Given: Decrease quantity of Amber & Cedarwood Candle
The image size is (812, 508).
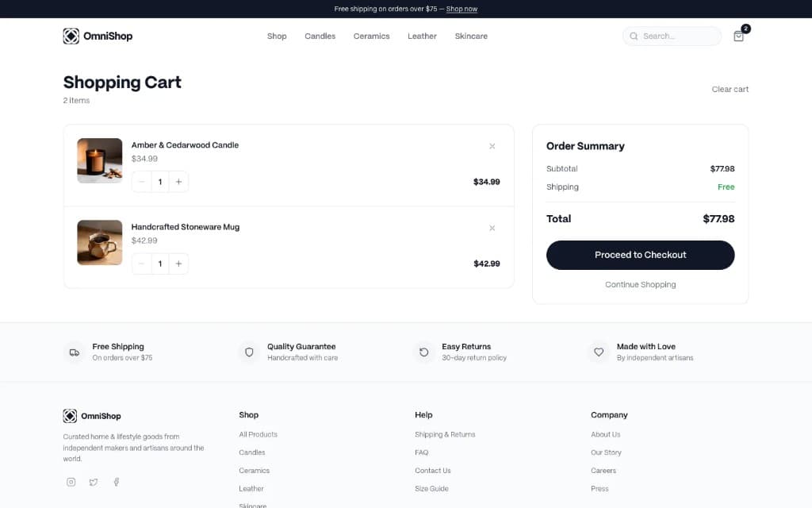Looking at the screenshot, I should (x=141, y=182).
